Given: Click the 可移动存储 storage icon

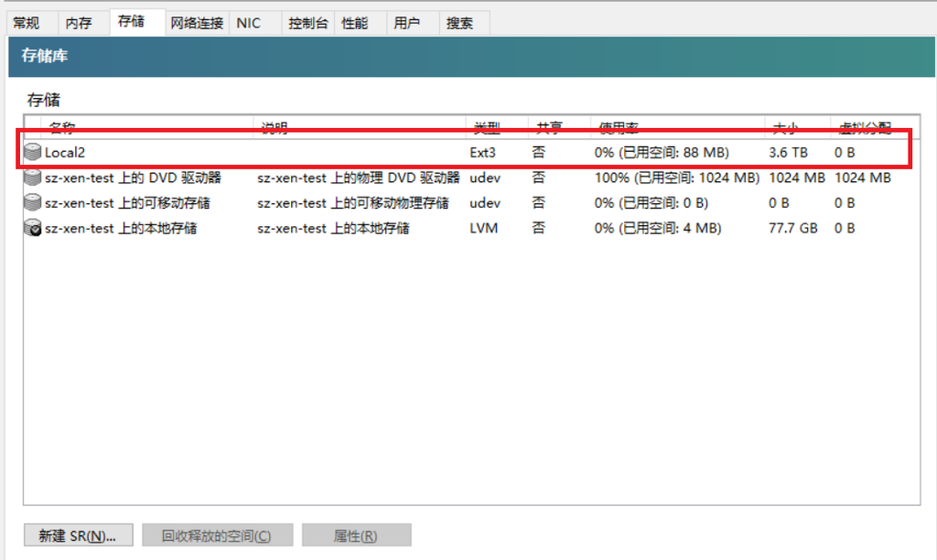Looking at the screenshot, I should point(35,202).
